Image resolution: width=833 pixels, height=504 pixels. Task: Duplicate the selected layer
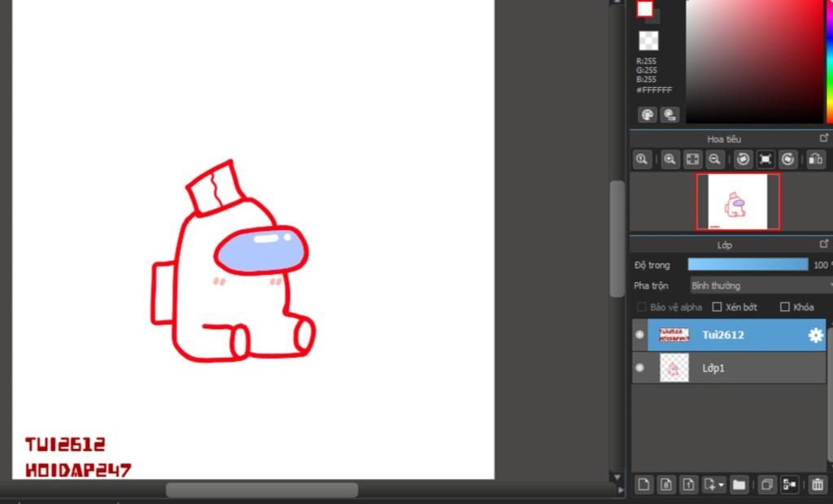766,484
